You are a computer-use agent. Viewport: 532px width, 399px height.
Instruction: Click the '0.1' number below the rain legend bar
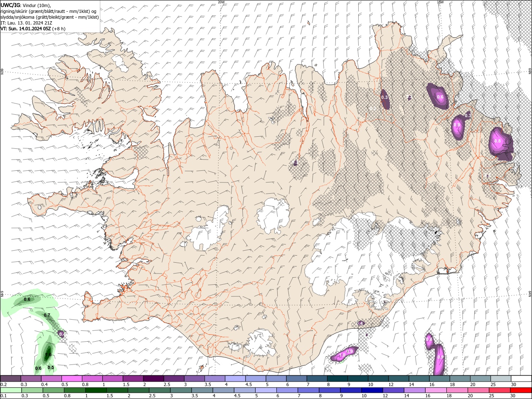pos(3,396)
